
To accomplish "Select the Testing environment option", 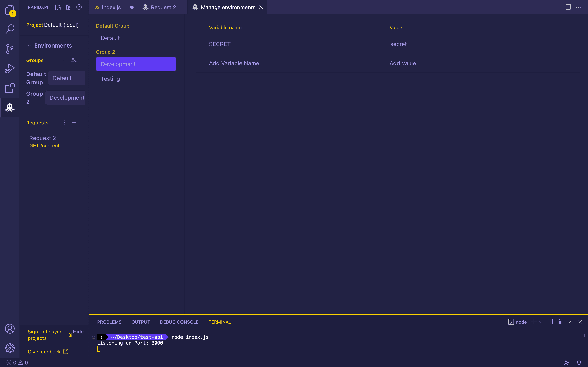I will coord(110,79).
